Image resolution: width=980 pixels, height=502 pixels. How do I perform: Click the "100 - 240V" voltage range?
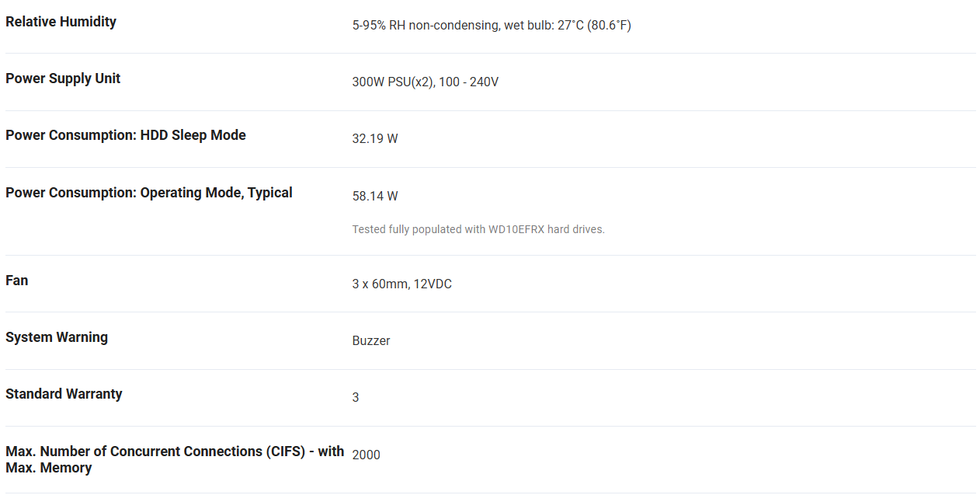coord(468,82)
